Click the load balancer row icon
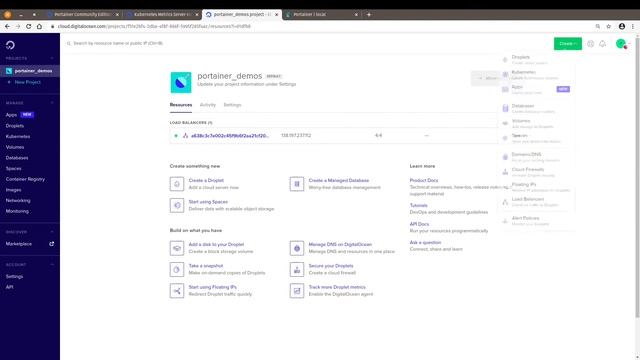 point(185,136)
